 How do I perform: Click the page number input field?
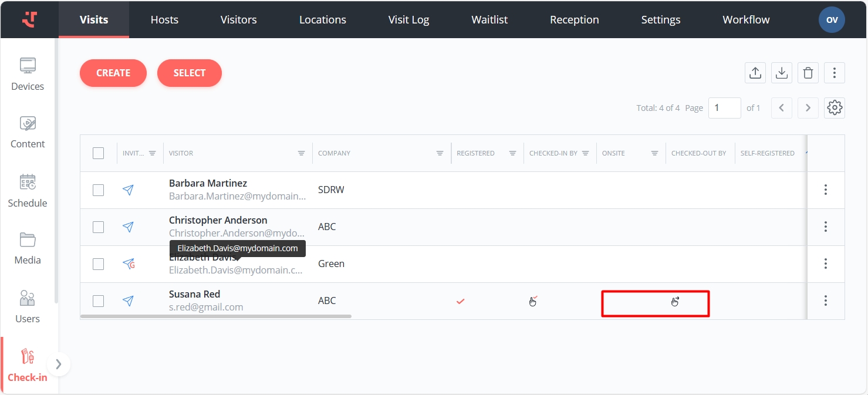coord(724,108)
